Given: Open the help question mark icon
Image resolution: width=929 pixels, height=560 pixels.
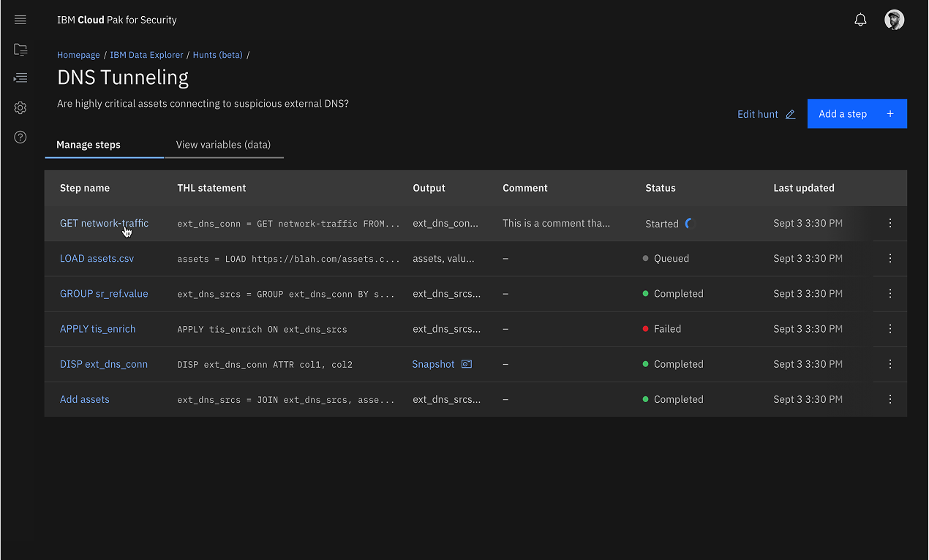Looking at the screenshot, I should tap(20, 137).
